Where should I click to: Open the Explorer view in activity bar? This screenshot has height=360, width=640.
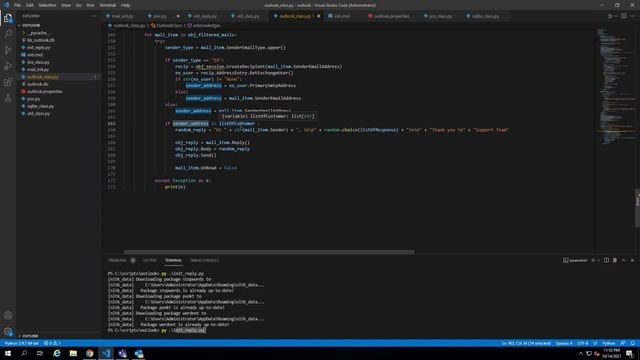[x=8, y=18]
